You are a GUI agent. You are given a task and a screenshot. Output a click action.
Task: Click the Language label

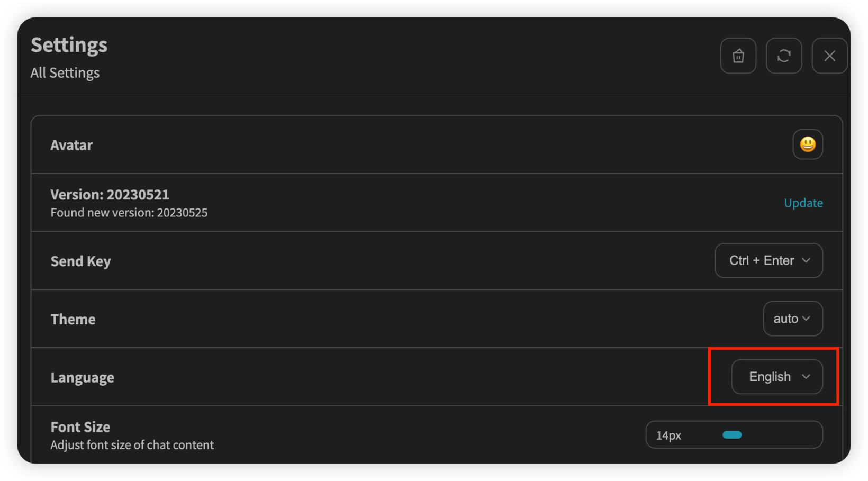82,378
